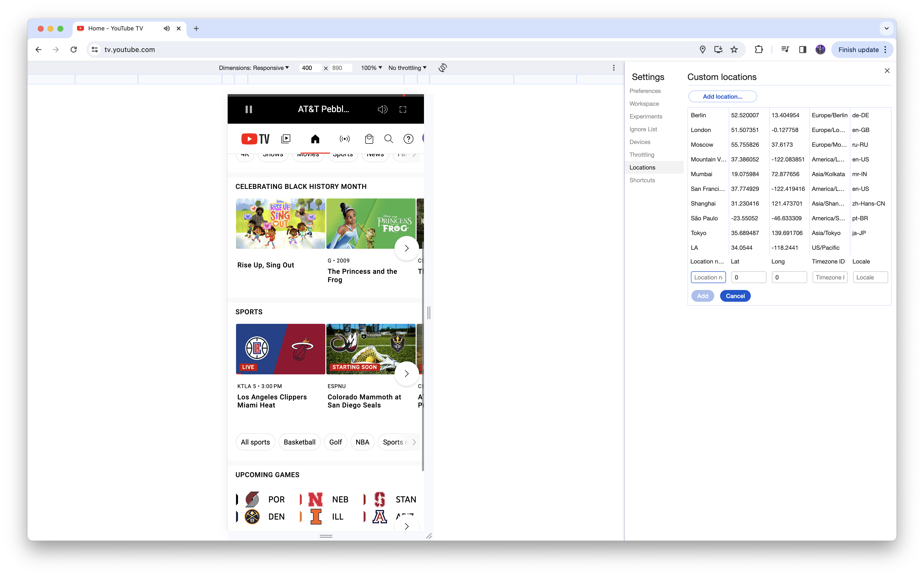The image size is (924, 577).
Task: Open the Library icon in YouTube TV
Action: (x=286, y=139)
